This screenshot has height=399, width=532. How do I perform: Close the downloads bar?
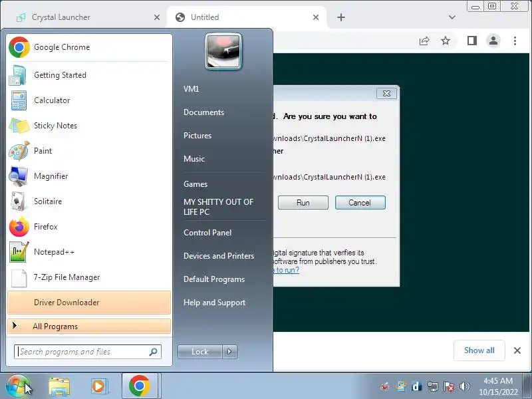pos(517,350)
